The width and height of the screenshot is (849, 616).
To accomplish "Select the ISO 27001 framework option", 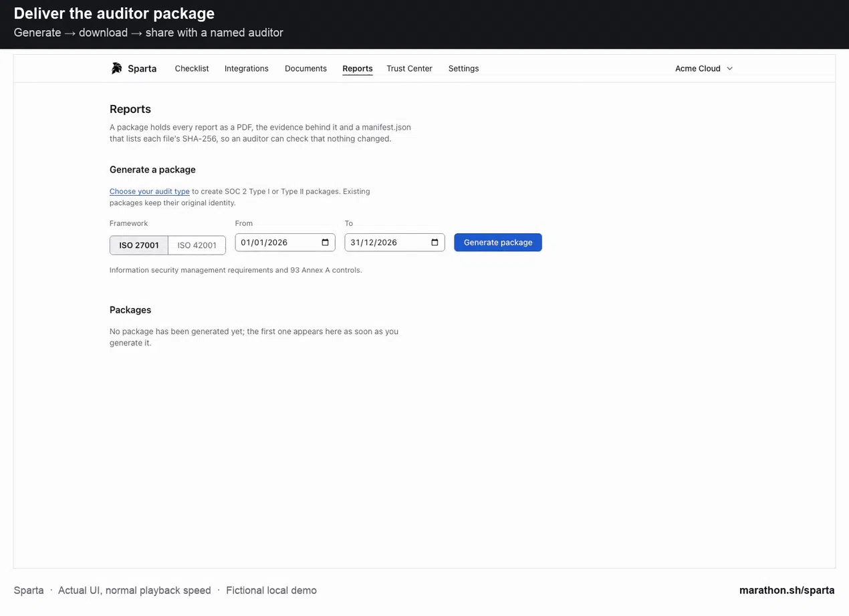I will (x=139, y=245).
